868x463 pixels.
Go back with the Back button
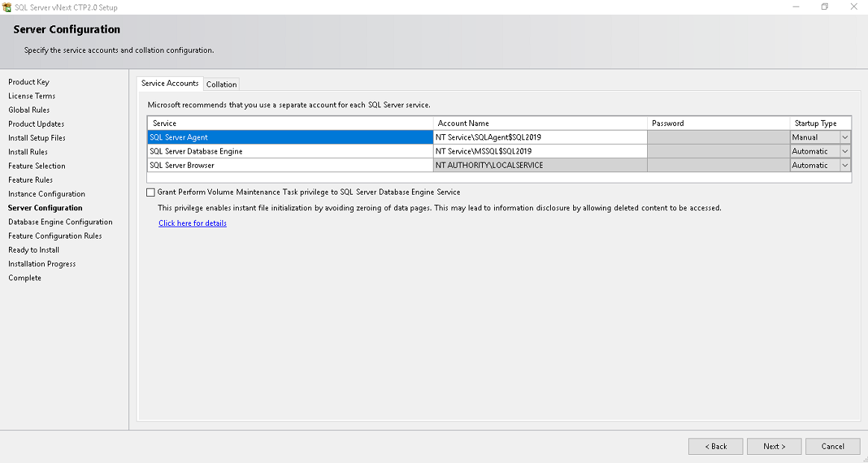point(716,446)
